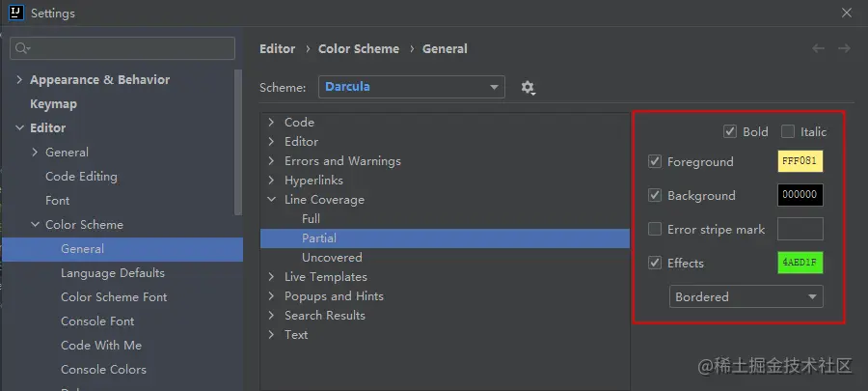The width and height of the screenshot is (868, 391).
Task: Expand the Hyperlinks node
Action: point(271,181)
